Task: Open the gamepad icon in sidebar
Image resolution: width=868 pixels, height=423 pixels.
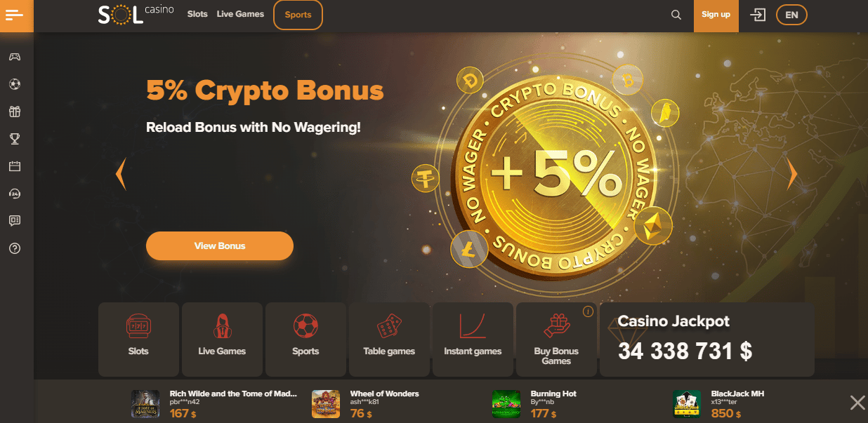Action: tap(15, 57)
